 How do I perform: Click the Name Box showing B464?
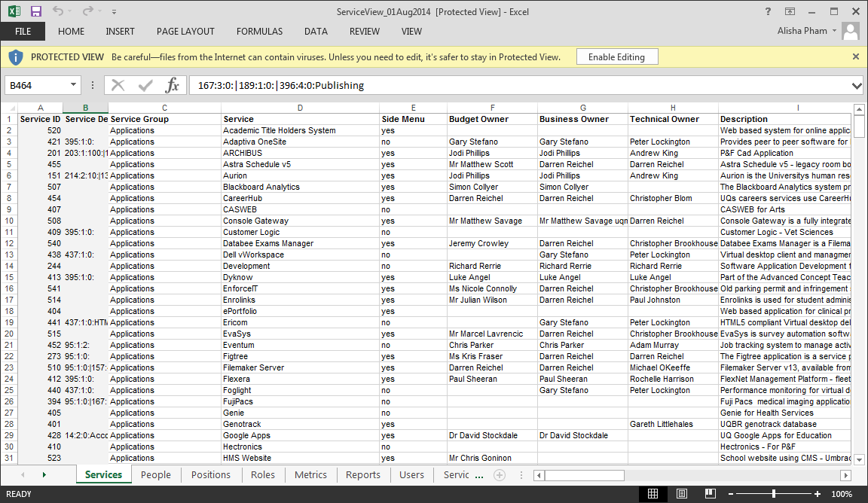point(36,85)
